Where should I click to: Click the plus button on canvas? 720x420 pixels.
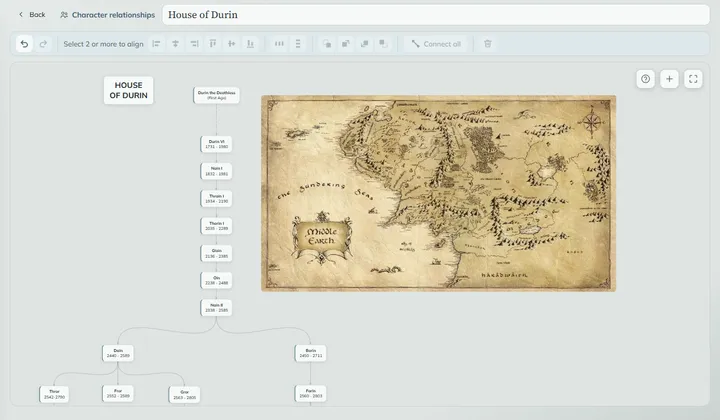(x=669, y=79)
